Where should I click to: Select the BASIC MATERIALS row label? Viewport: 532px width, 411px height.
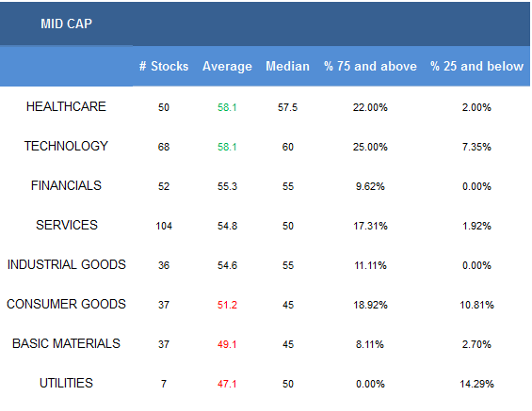pyautogui.click(x=66, y=343)
